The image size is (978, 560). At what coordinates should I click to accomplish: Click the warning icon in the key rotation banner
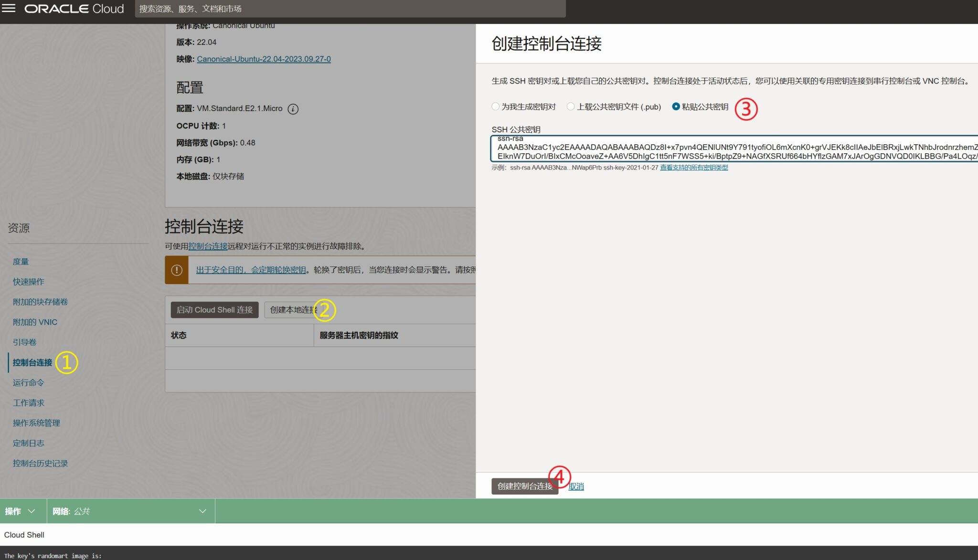pyautogui.click(x=177, y=270)
